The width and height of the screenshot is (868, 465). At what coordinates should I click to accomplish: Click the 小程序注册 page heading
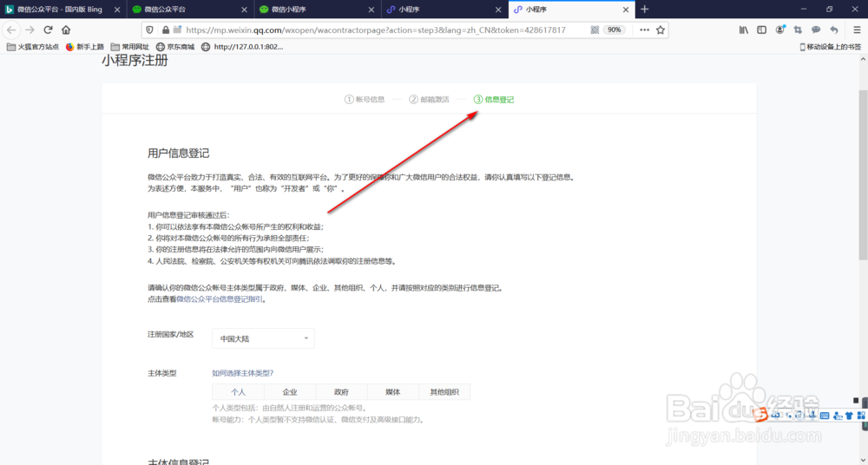point(135,61)
